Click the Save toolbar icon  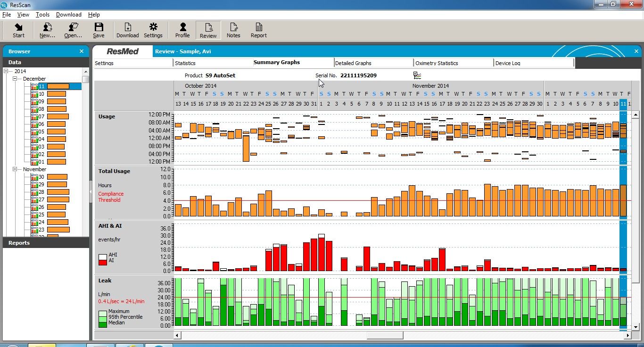click(x=99, y=30)
